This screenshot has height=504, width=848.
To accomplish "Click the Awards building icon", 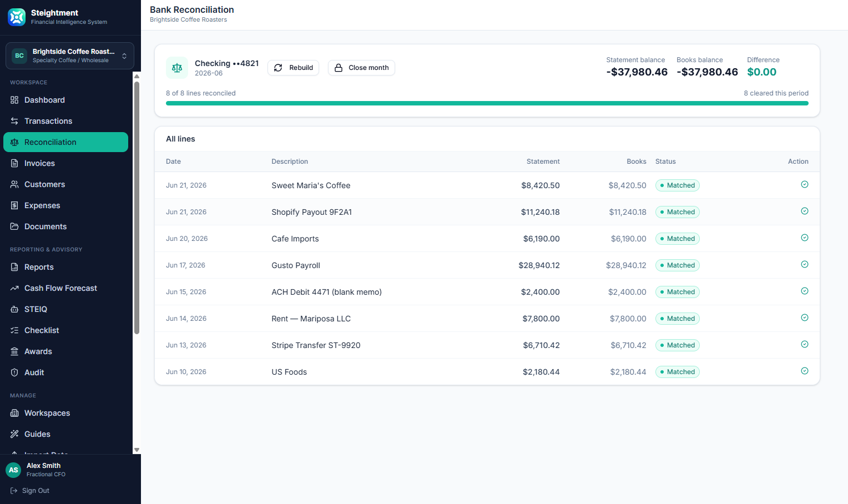I will (x=14, y=351).
